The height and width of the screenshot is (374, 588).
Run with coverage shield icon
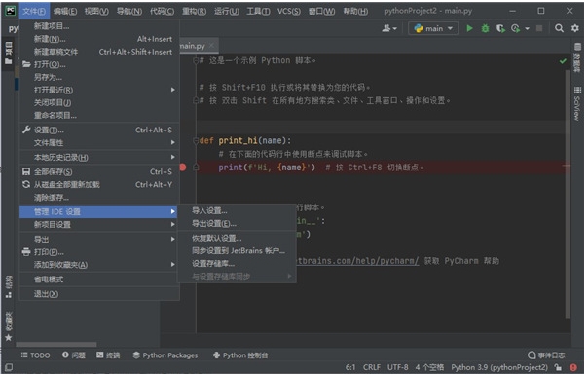(x=500, y=28)
